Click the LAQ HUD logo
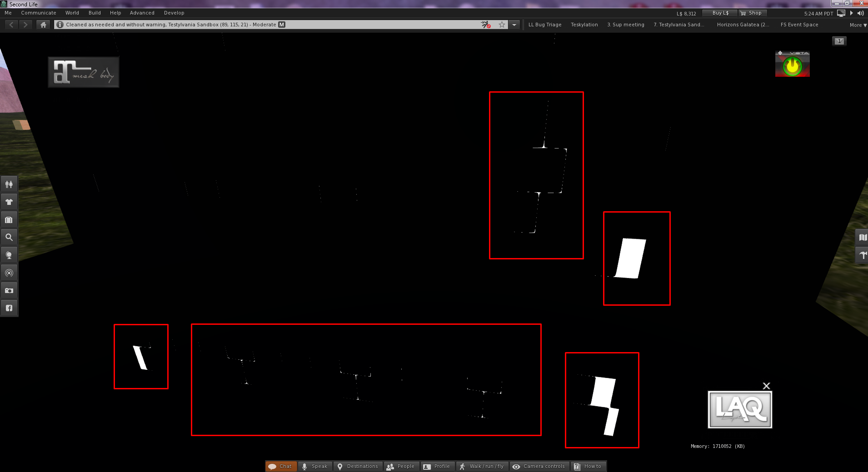 tap(740, 409)
